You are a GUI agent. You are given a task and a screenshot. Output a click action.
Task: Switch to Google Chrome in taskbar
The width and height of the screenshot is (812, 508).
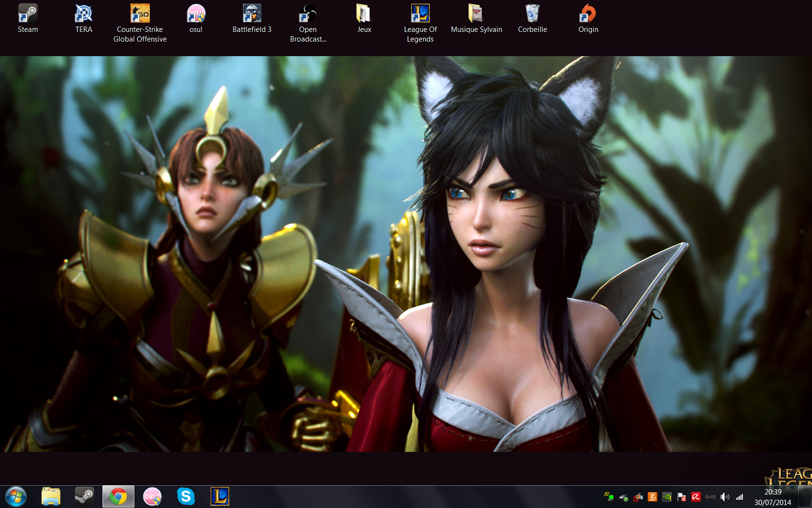118,496
